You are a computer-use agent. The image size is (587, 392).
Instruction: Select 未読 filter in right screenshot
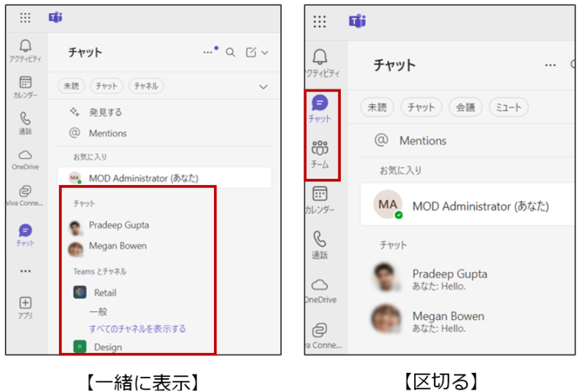point(377,108)
